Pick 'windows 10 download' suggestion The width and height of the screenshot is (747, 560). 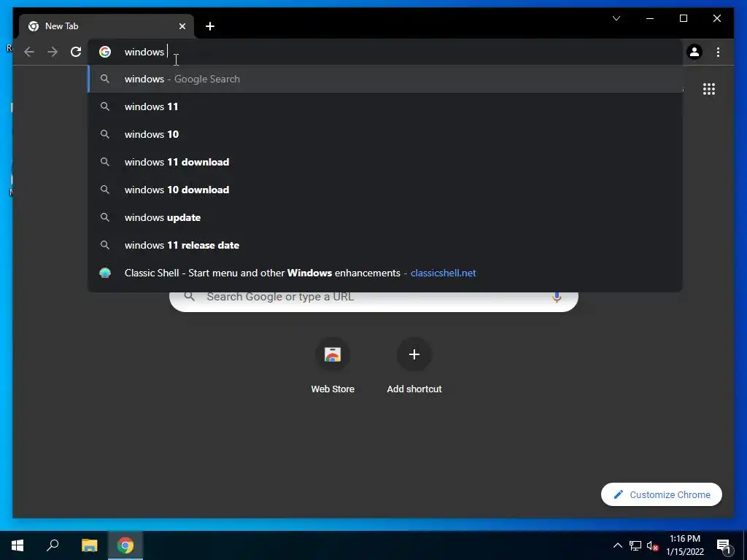pos(385,190)
